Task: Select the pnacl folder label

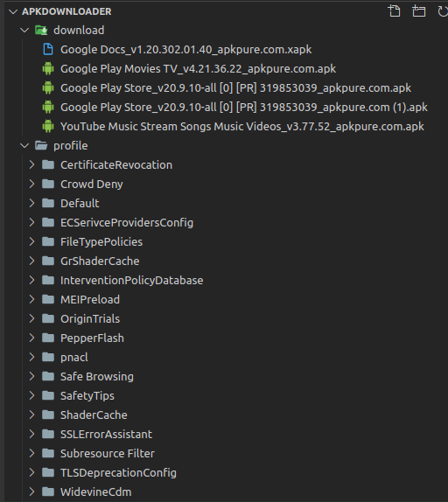Action: pyautogui.click(x=74, y=358)
